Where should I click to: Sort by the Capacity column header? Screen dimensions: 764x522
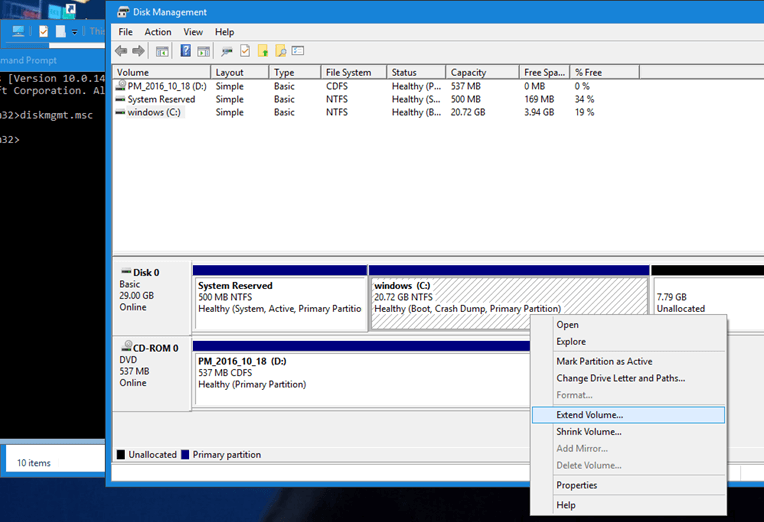(x=468, y=73)
